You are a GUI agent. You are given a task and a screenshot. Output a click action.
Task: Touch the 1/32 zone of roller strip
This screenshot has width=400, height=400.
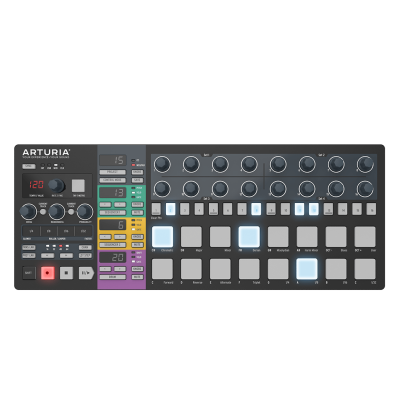[83, 231]
